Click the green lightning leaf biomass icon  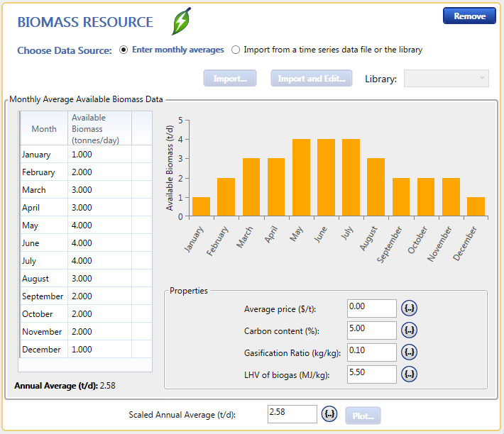(182, 21)
